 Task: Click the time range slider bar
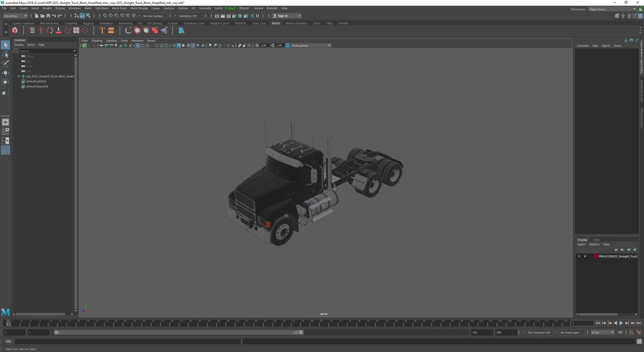tap(178, 333)
